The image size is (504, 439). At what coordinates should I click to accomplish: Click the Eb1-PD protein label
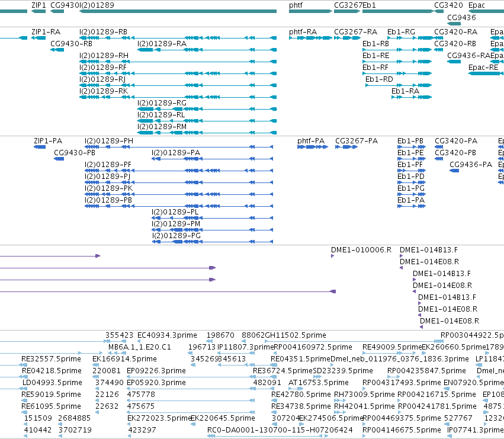411,177
